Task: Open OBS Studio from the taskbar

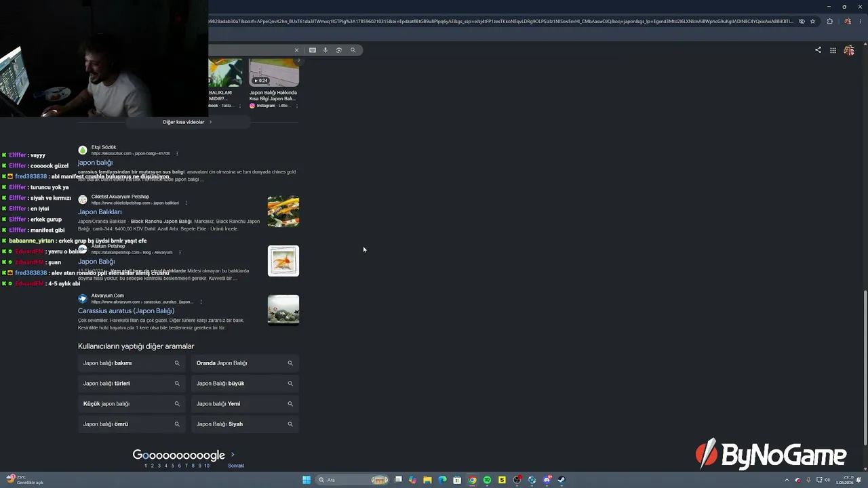Action: [x=517, y=480]
